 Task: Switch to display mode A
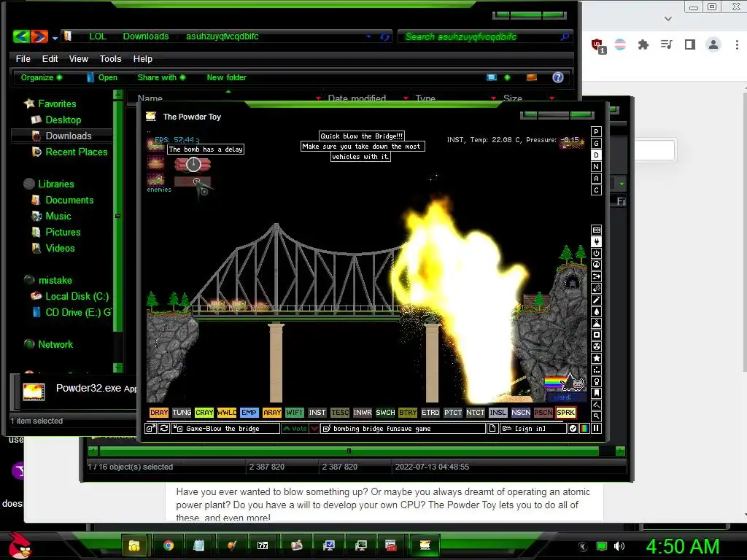tap(596, 178)
